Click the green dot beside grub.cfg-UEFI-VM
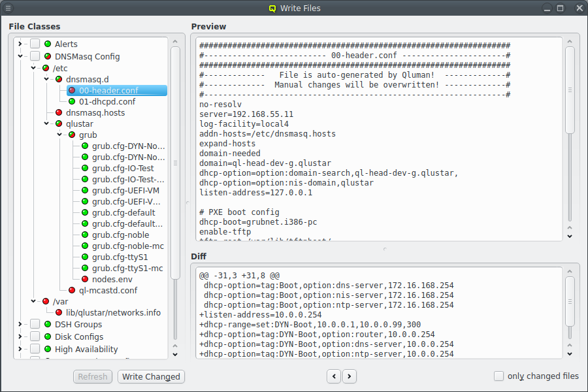588x392 pixels. click(x=85, y=190)
